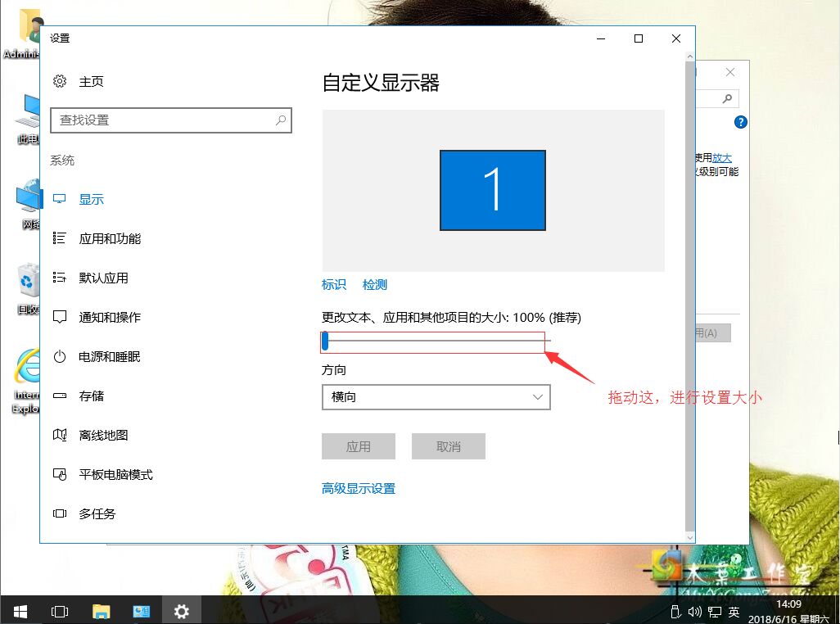The height and width of the screenshot is (624, 840).
Task: Select the Recycle Bin desktop icon
Action: click(29, 288)
